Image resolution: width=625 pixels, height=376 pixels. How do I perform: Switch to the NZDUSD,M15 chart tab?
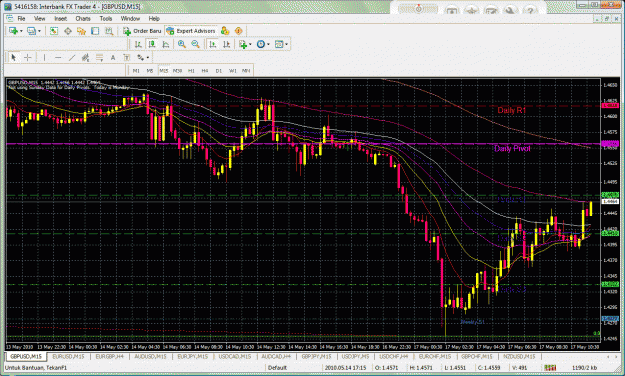[519, 356]
